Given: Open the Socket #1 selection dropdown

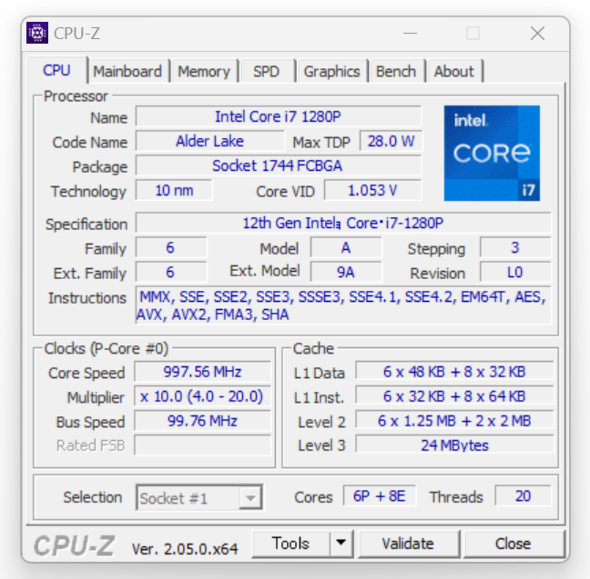Looking at the screenshot, I should (199, 498).
